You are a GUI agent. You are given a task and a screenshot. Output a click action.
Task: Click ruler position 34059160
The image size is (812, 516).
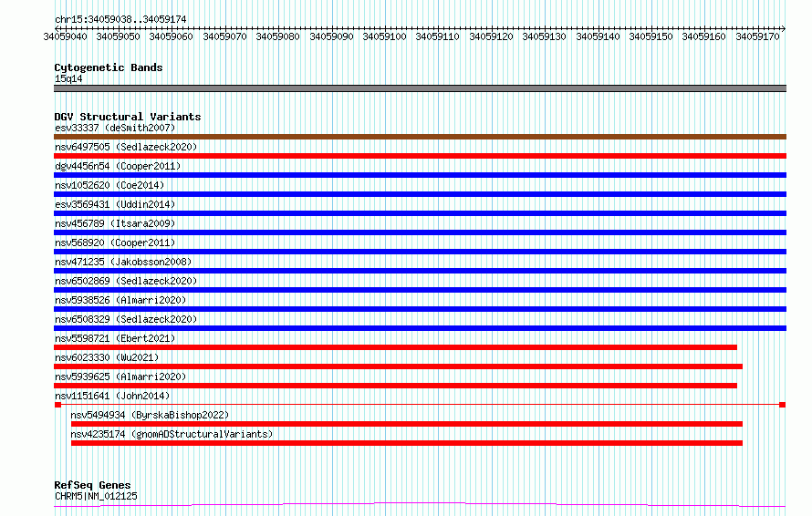(x=703, y=36)
